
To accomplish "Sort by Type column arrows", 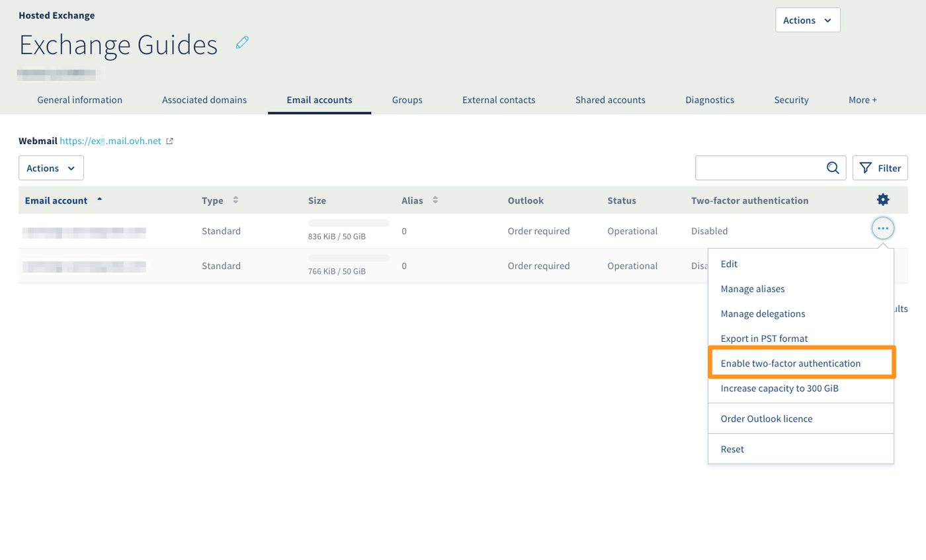I will coord(235,200).
